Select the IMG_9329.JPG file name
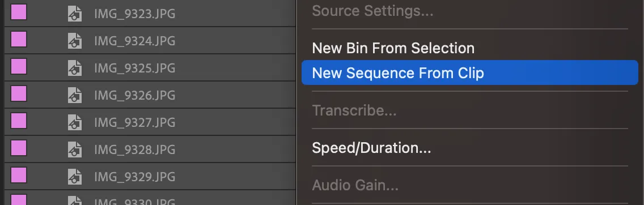This screenshot has height=205, width=644. pos(135,177)
